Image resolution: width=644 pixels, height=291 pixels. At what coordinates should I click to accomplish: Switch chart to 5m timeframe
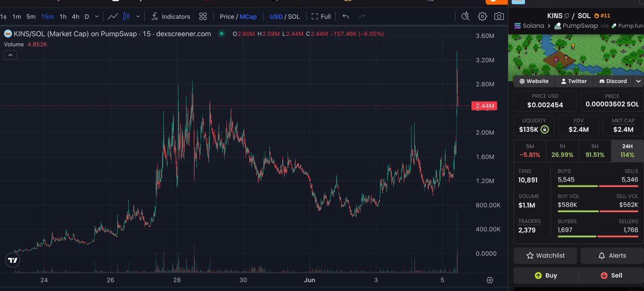(x=31, y=17)
